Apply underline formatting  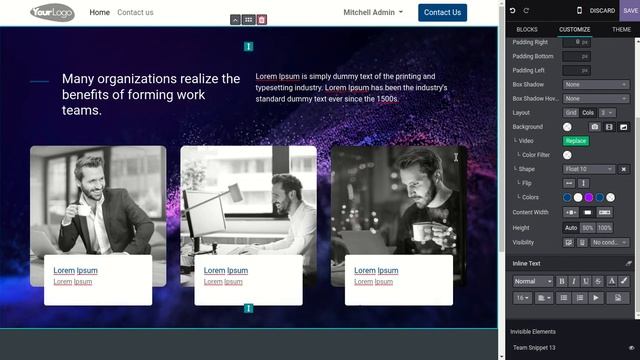(586, 281)
